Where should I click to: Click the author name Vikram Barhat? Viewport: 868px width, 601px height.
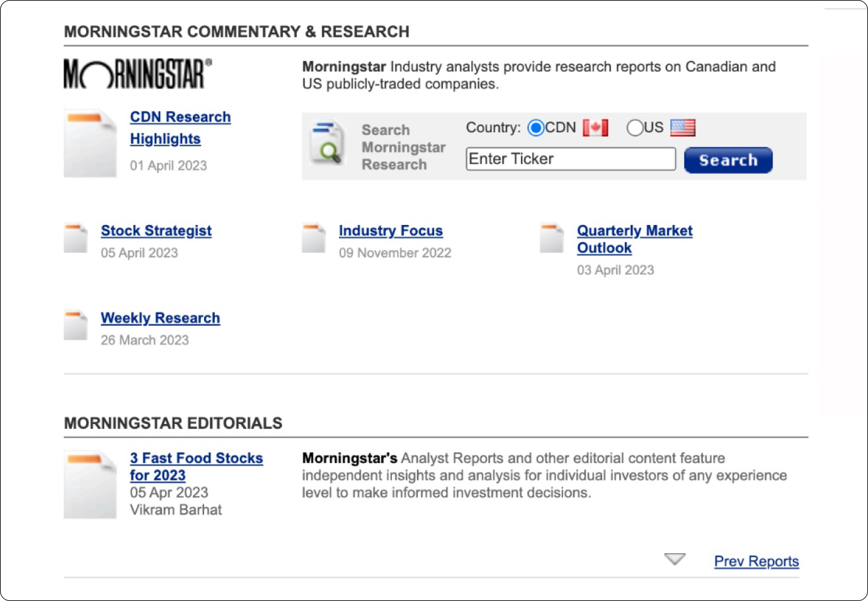coord(176,510)
